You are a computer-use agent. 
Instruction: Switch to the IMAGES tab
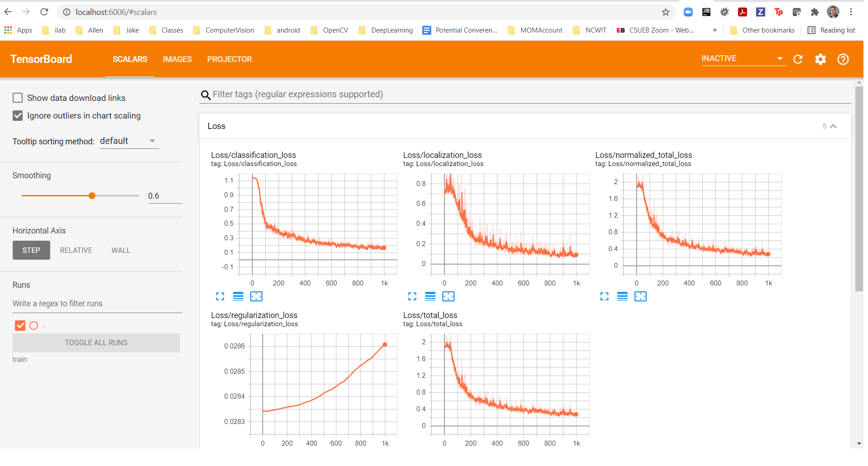tap(177, 59)
